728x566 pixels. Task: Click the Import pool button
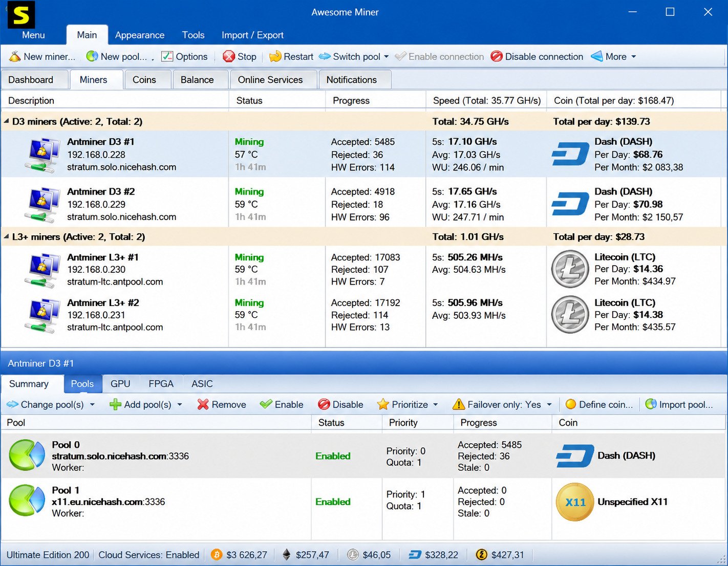(x=679, y=404)
